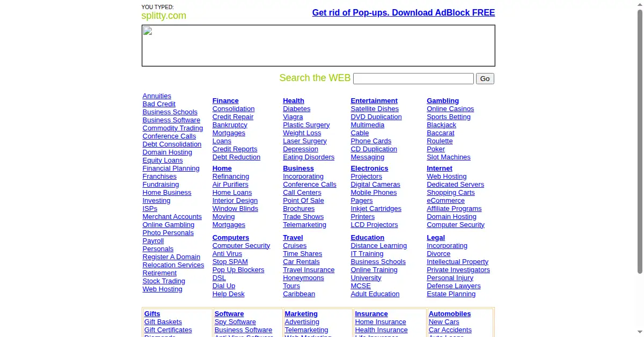Select the Satellite Dishes link
Viewport: 644px width, 337px height.
[375, 109]
